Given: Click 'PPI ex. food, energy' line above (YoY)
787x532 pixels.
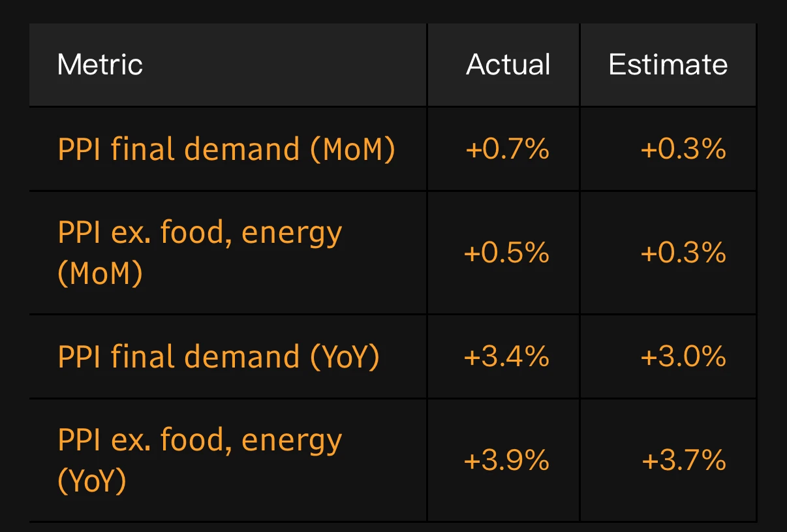Looking at the screenshot, I should click(200, 441).
